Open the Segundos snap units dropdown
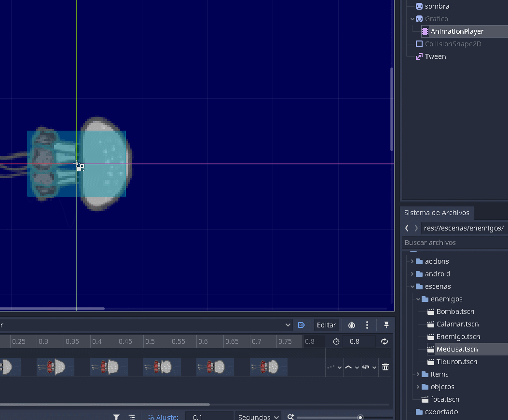Screen dimensions: 508x420 click(258, 417)
